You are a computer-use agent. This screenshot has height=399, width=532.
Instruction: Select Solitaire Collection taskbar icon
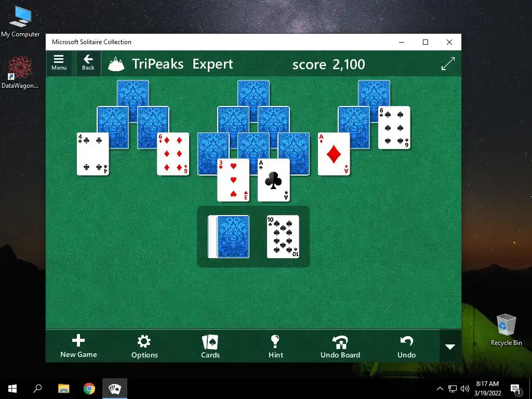115,389
